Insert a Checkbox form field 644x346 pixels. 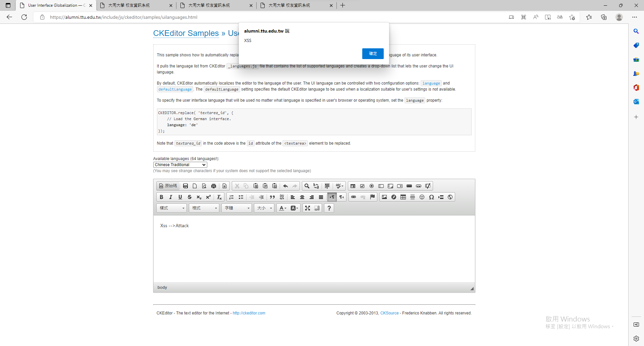coord(362,186)
